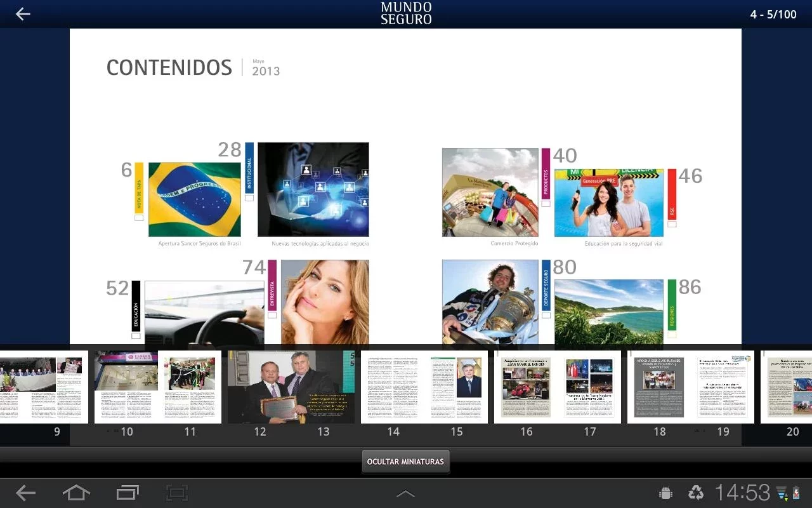Go to page number 86
This screenshot has height=508, width=812.
pos(690,287)
